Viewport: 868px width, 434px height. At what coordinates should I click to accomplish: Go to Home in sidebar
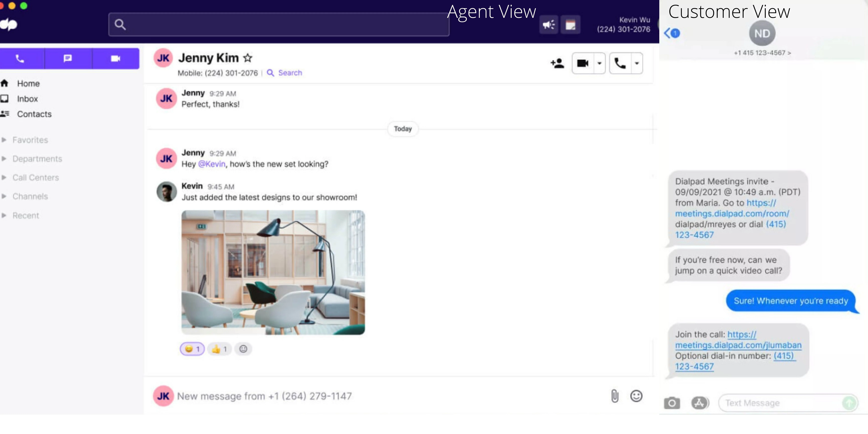[28, 84]
